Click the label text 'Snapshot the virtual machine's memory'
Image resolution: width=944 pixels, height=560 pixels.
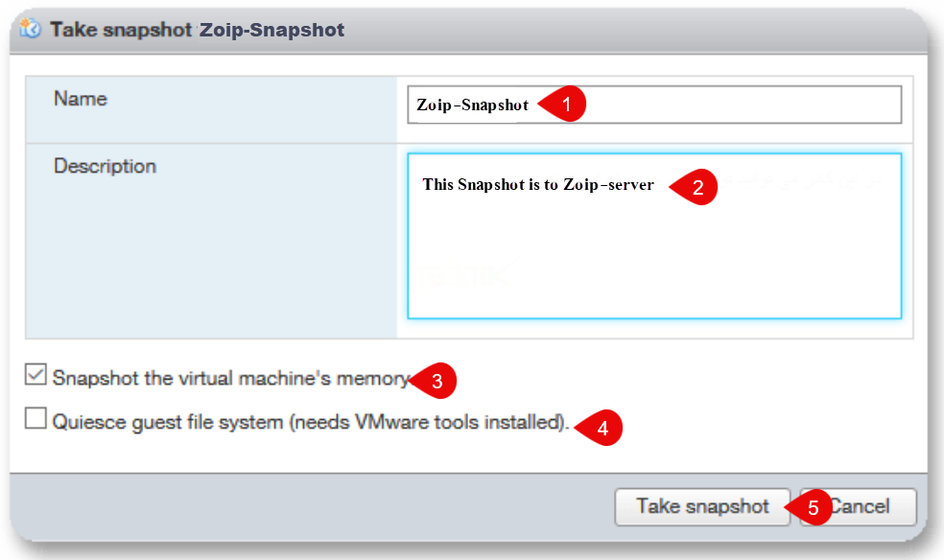[x=231, y=379]
